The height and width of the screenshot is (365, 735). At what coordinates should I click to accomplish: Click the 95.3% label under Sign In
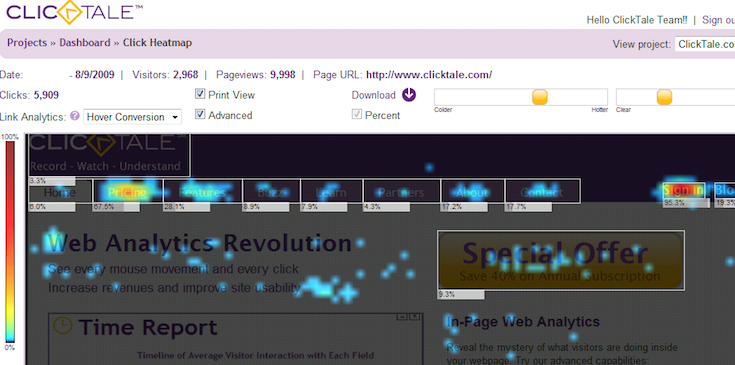(x=686, y=203)
